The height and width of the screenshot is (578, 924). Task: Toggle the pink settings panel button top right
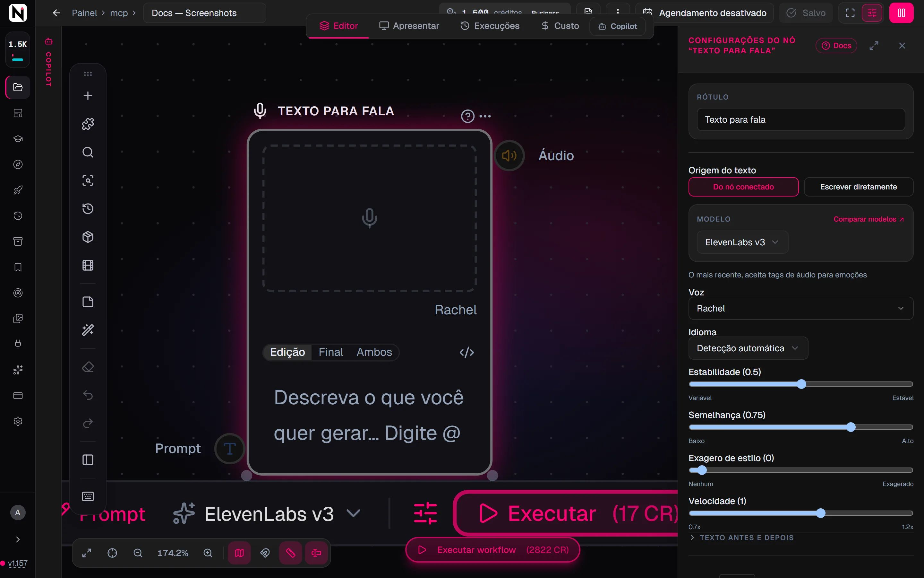click(x=872, y=13)
